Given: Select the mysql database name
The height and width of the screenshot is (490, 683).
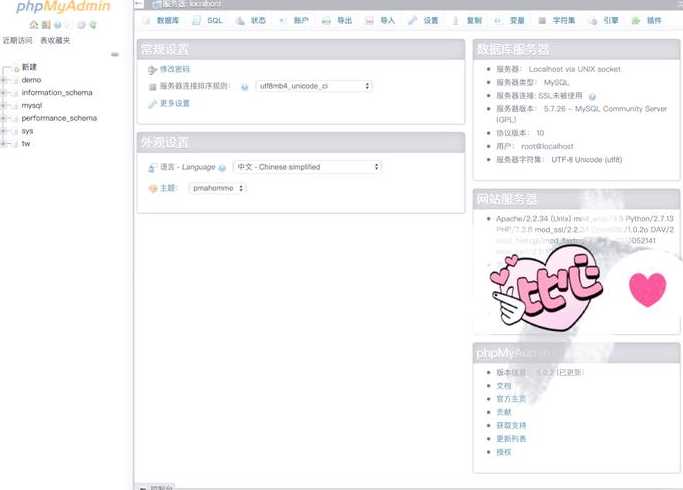Looking at the screenshot, I should click(x=32, y=105).
